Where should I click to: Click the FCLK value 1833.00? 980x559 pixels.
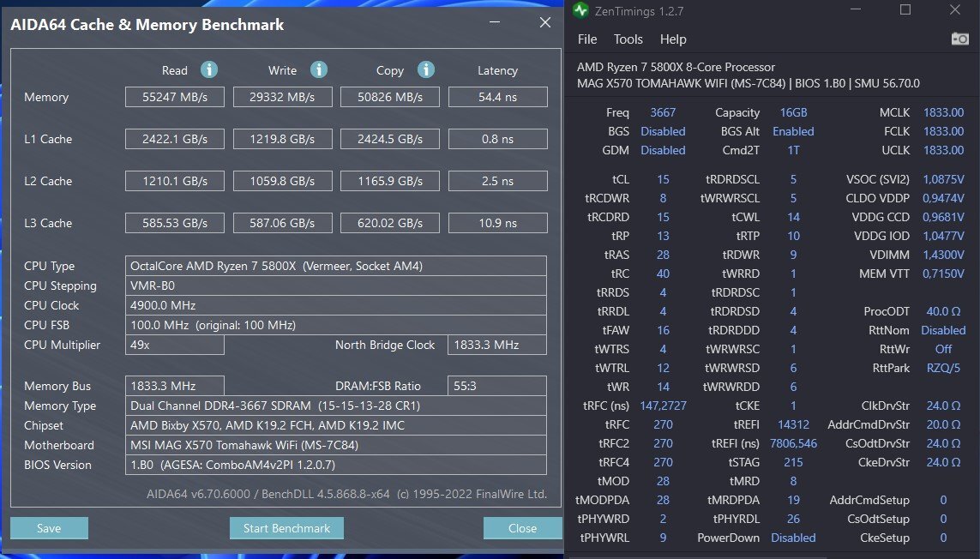(943, 131)
